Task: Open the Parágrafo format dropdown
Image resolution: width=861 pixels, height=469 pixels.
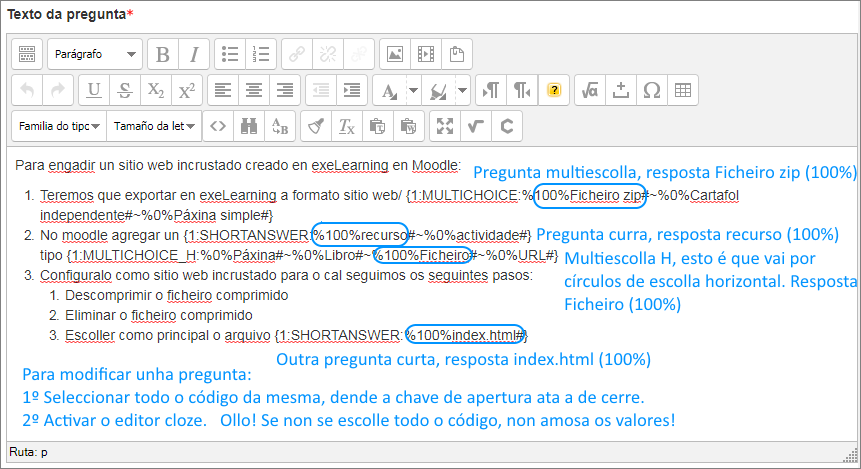Action: (94, 54)
